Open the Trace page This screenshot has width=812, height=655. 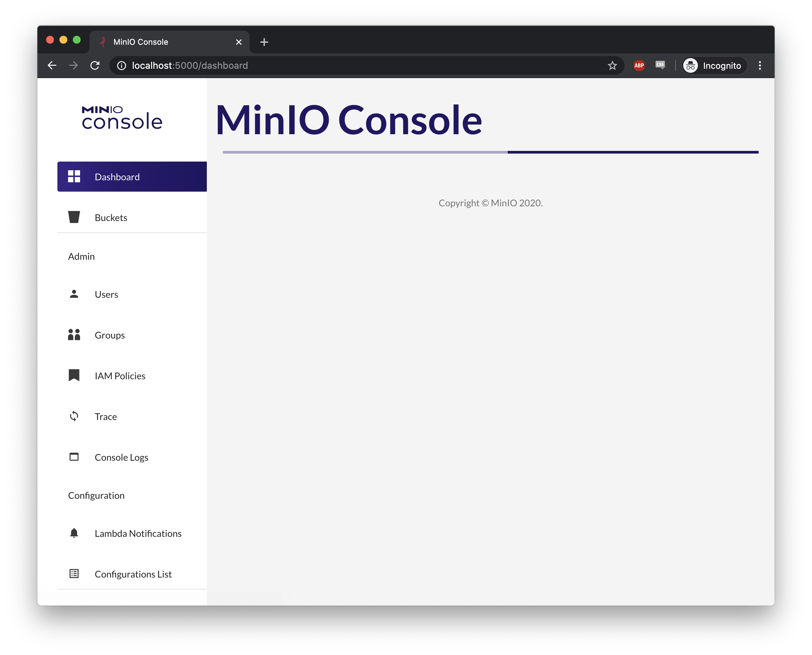[132, 416]
